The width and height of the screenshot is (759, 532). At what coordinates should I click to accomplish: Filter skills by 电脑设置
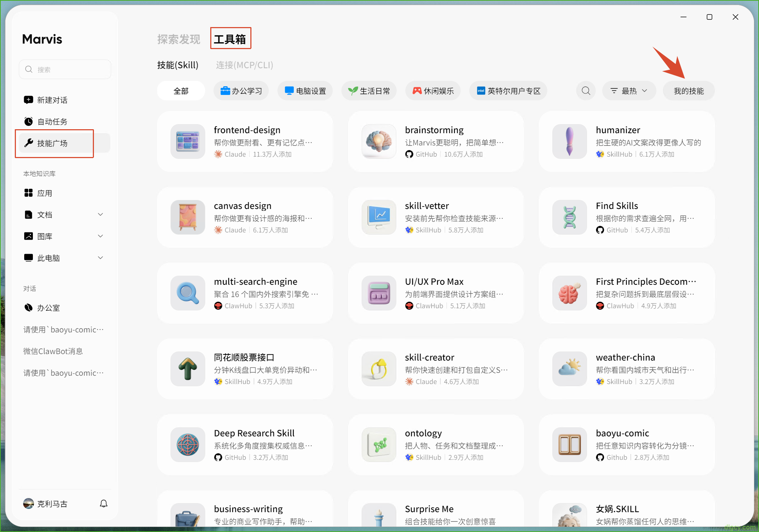pyautogui.click(x=305, y=91)
